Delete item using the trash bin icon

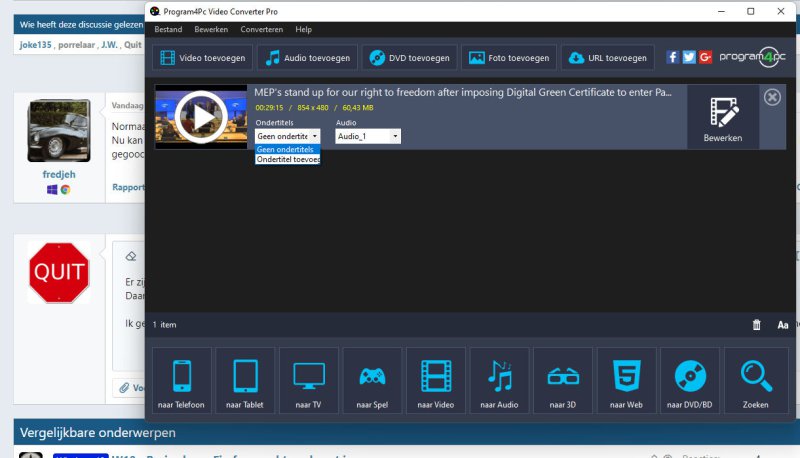(x=756, y=325)
